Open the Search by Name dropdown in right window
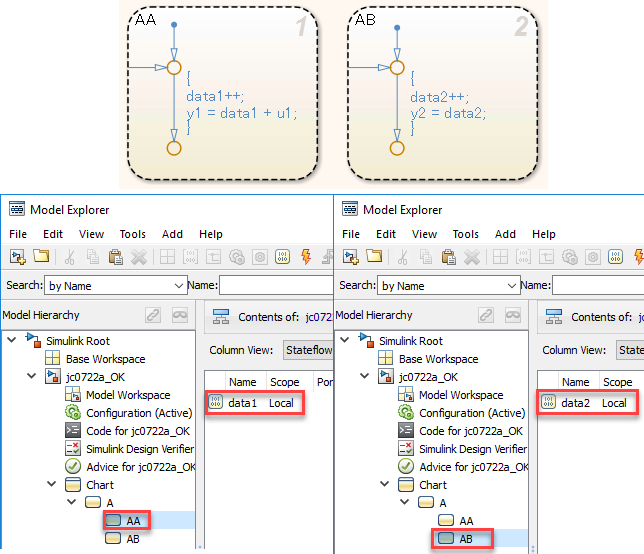Image resolution: width=644 pixels, height=554 pixels. (449, 285)
